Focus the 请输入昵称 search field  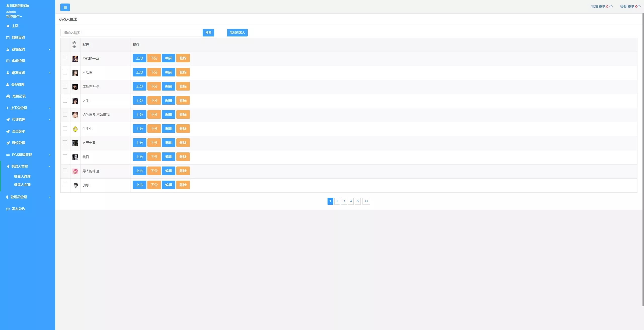(x=131, y=33)
